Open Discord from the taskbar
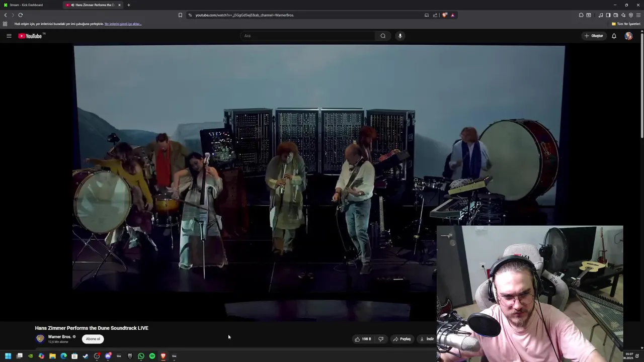 pyautogui.click(x=108, y=356)
